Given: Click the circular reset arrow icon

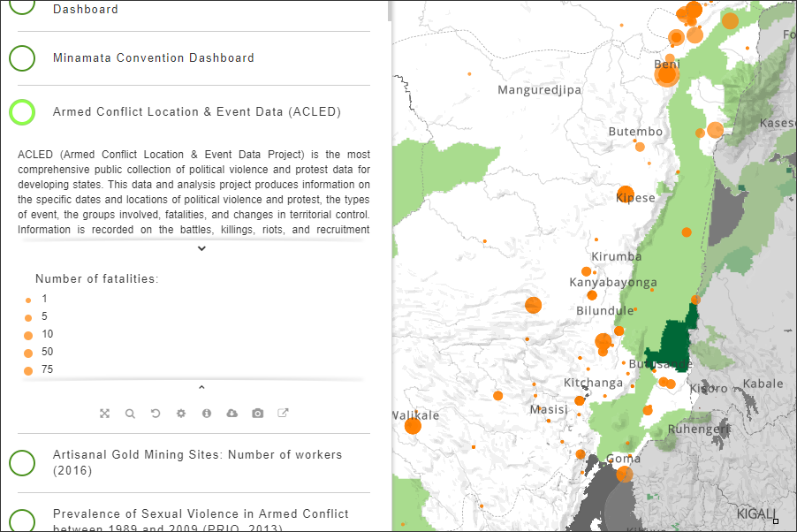Looking at the screenshot, I should [x=156, y=414].
